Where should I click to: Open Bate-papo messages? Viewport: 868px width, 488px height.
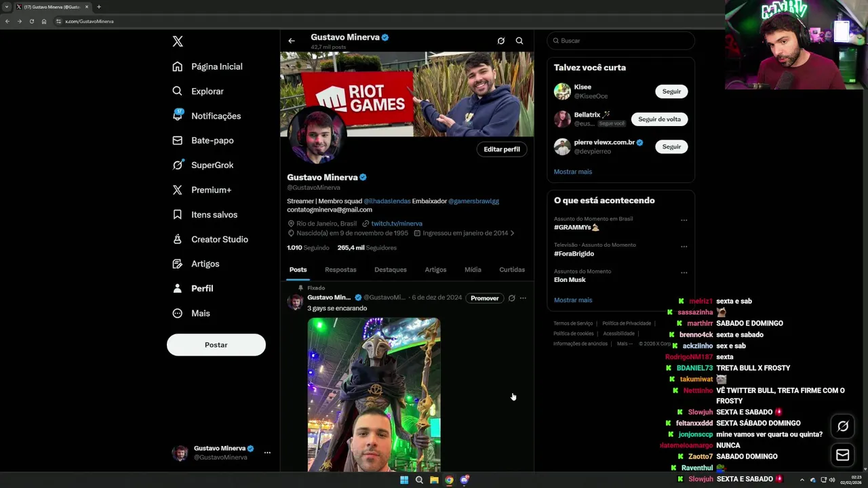(203, 140)
